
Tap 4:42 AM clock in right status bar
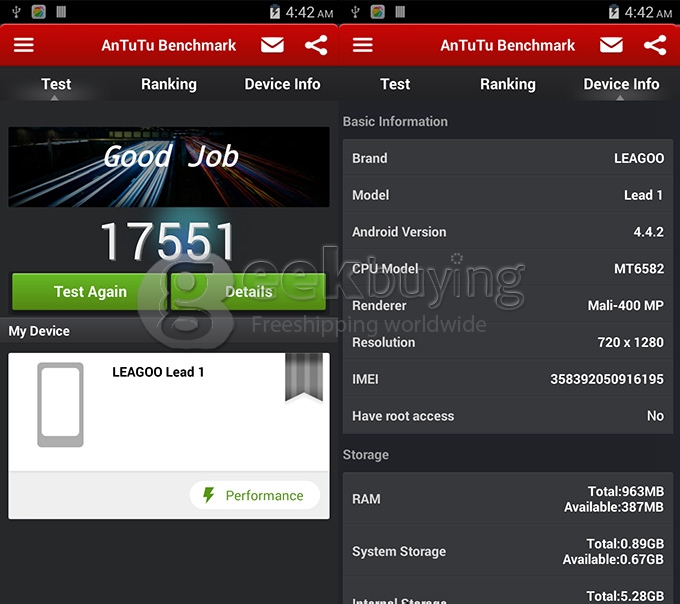pyautogui.click(x=648, y=12)
